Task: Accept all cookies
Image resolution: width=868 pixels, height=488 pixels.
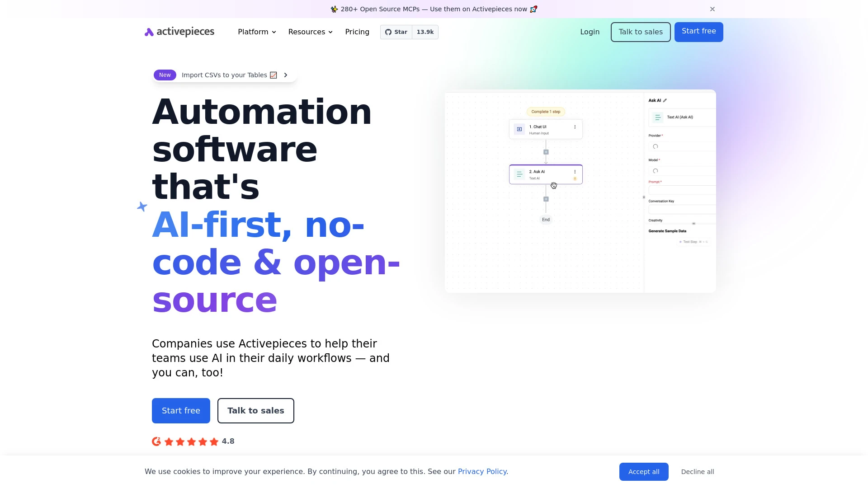Action: 644,471
